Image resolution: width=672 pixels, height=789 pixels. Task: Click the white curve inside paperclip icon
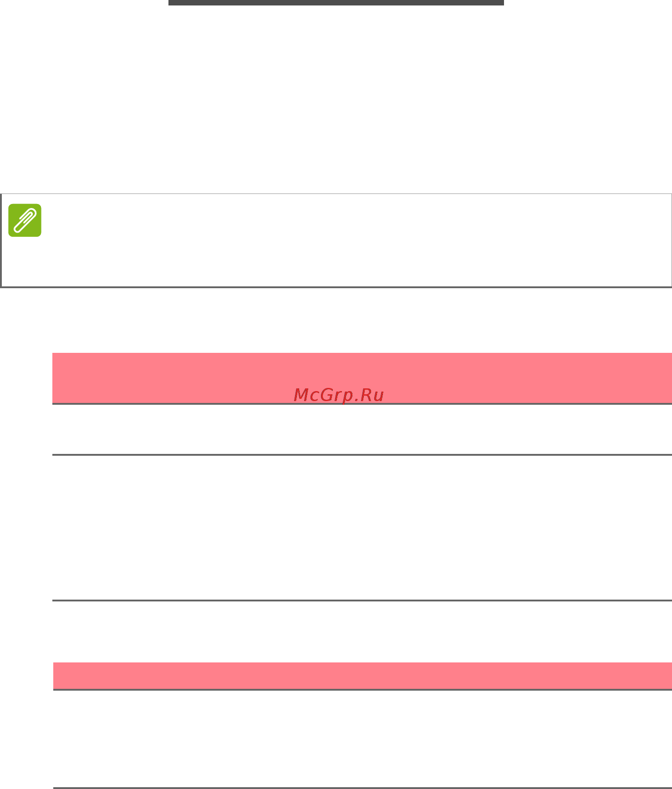click(25, 220)
